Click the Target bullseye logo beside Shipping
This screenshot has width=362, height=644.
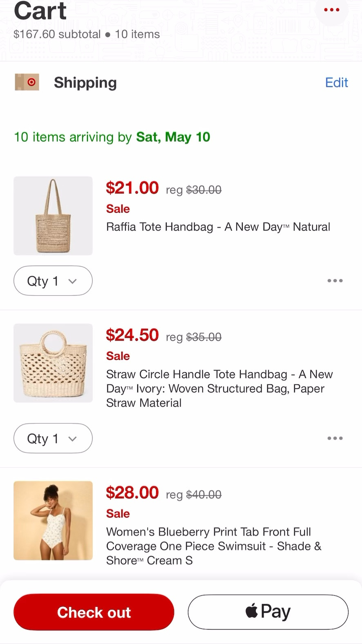[27, 82]
